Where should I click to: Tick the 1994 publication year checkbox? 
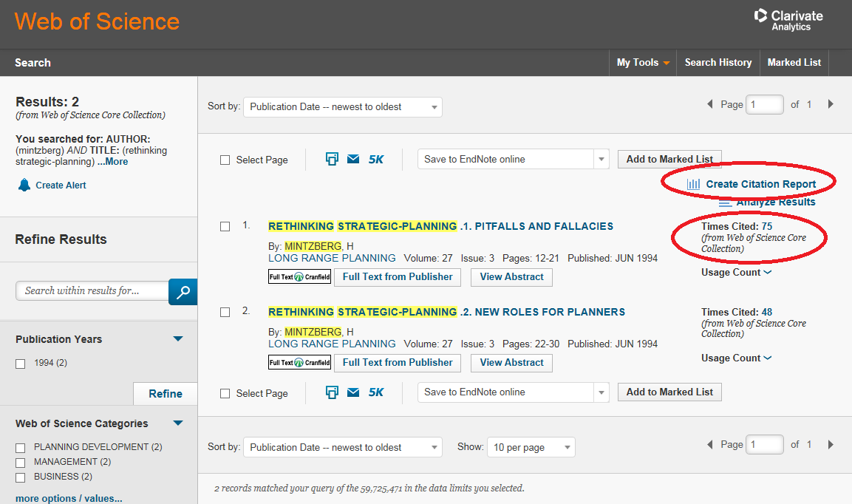click(x=21, y=364)
